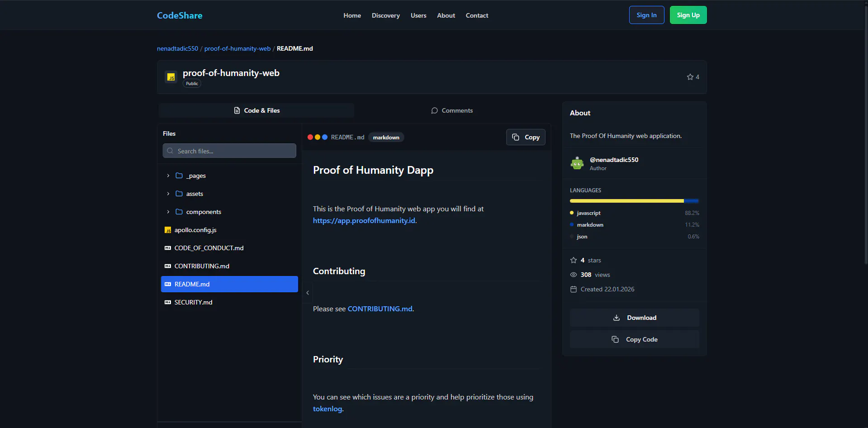Expand the components folder chevron
Image resolution: width=868 pixels, height=428 pixels.
168,212
